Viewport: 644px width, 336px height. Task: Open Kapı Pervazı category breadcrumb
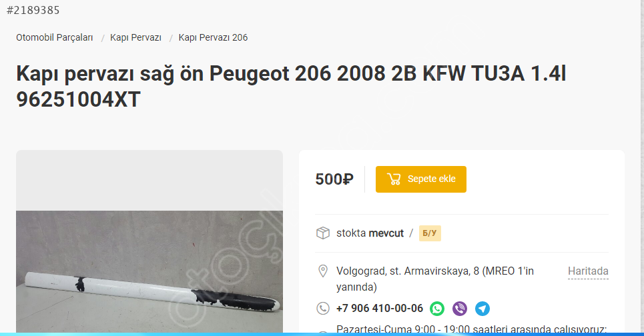point(135,37)
